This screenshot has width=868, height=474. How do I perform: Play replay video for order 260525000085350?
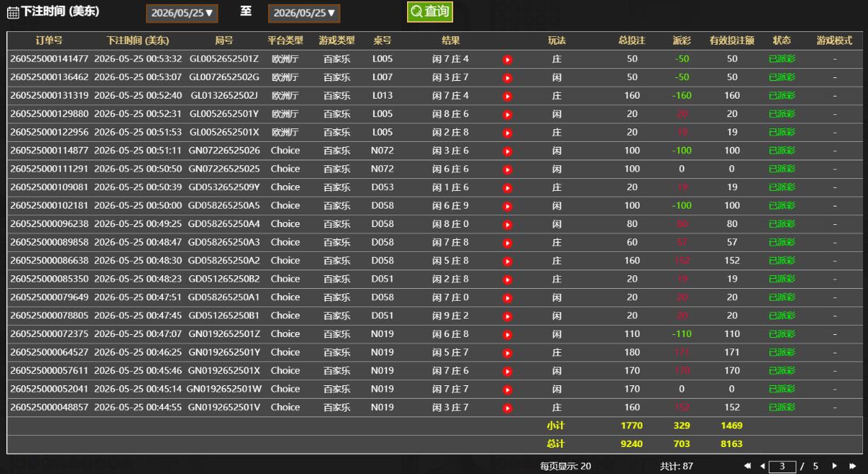pyautogui.click(x=507, y=280)
